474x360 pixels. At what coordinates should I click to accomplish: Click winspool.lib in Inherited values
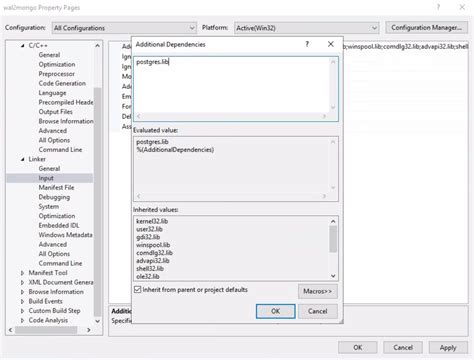(x=153, y=245)
